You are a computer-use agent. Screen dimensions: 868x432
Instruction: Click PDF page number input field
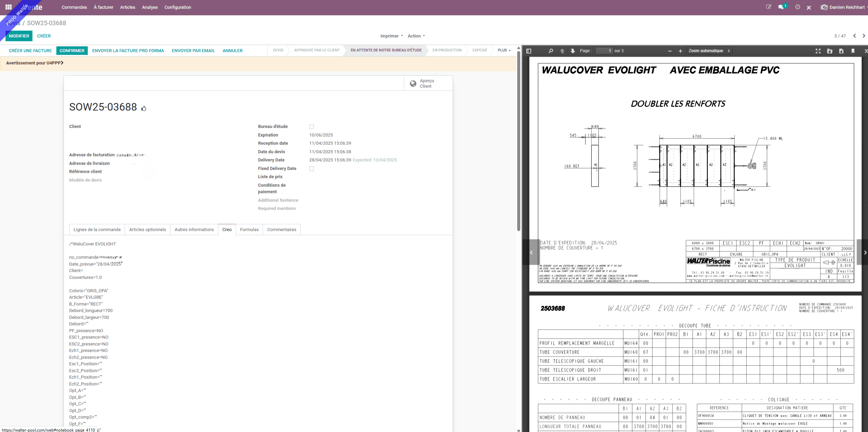point(604,51)
